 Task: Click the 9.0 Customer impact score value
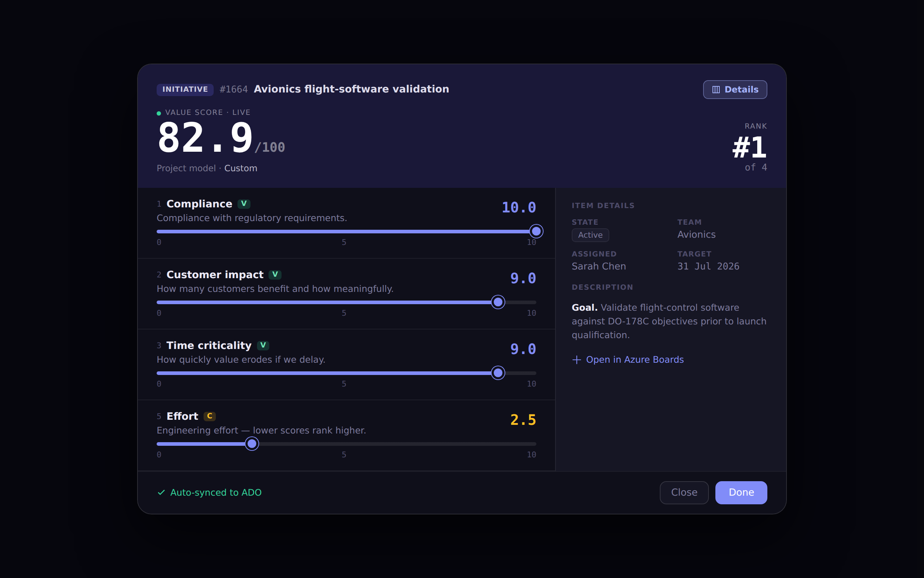coord(523,278)
